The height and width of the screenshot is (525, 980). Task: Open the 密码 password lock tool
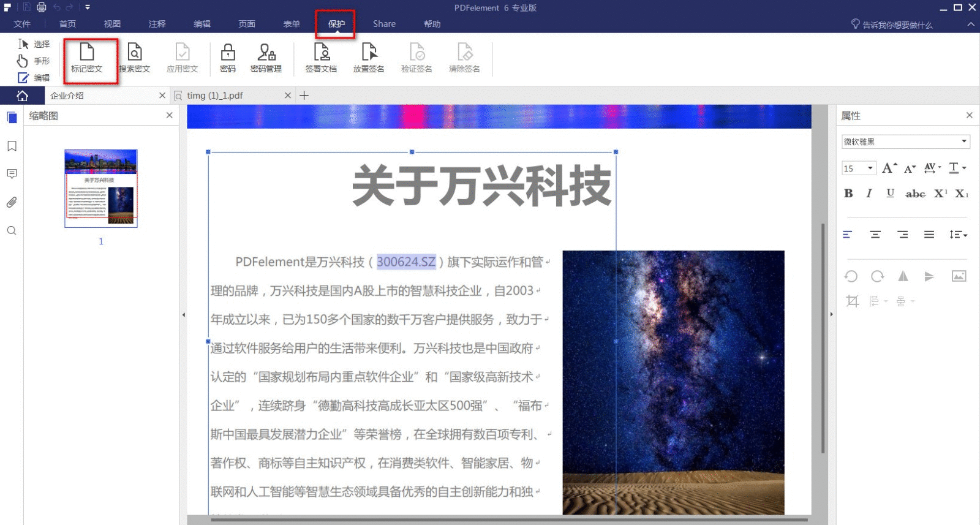[228, 58]
